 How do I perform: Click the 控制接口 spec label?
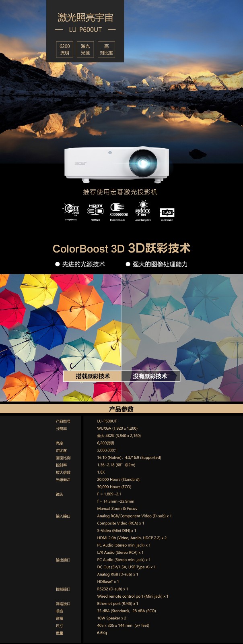(63, 589)
